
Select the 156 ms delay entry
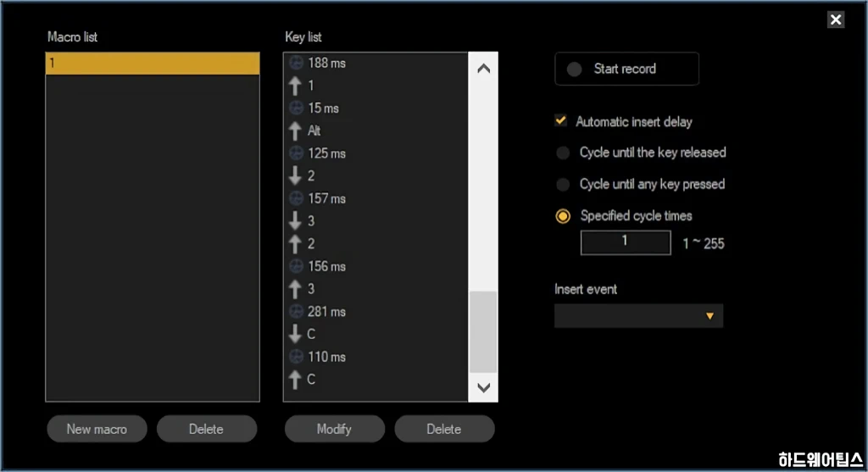point(376,266)
